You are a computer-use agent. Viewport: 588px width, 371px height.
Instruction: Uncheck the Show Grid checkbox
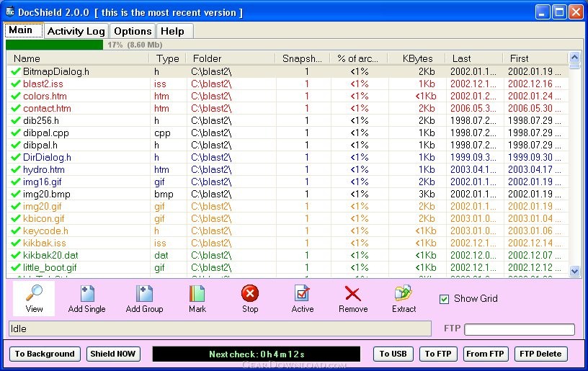point(444,299)
